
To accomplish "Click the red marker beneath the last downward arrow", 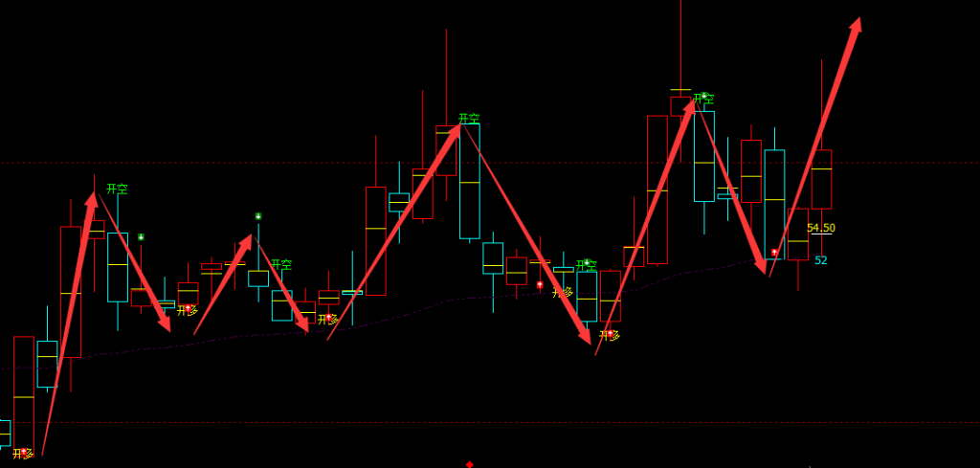I will (774, 253).
